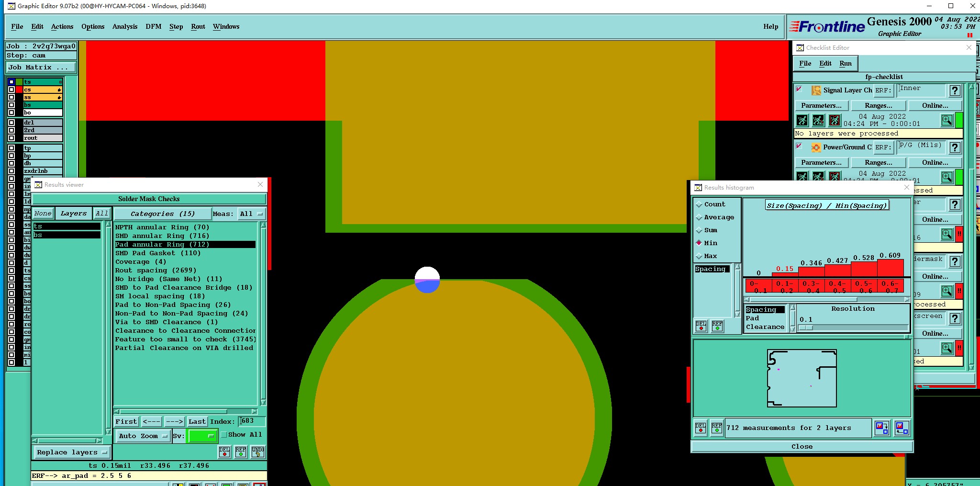This screenshot has height=486, width=980.
Task: Toggle the drl layer checkbox in layer list
Action: pos(11,123)
